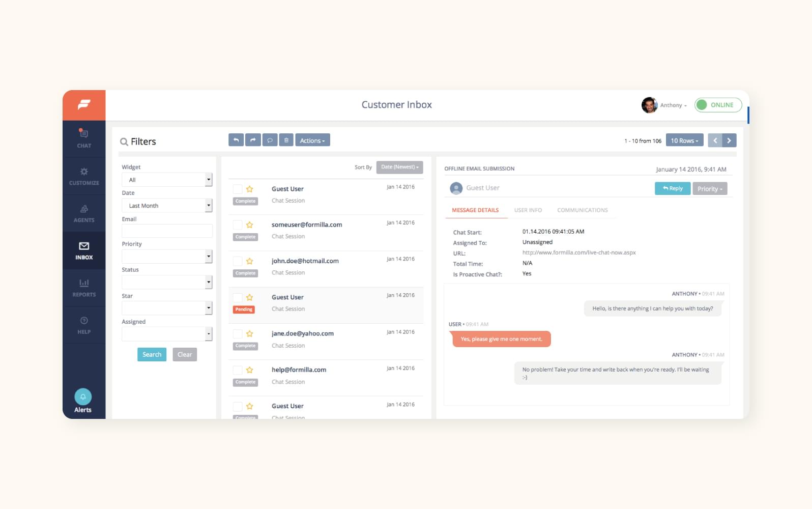Open the Priority dropdown in message header
Viewport: 812px width, 509px height.
(710, 189)
